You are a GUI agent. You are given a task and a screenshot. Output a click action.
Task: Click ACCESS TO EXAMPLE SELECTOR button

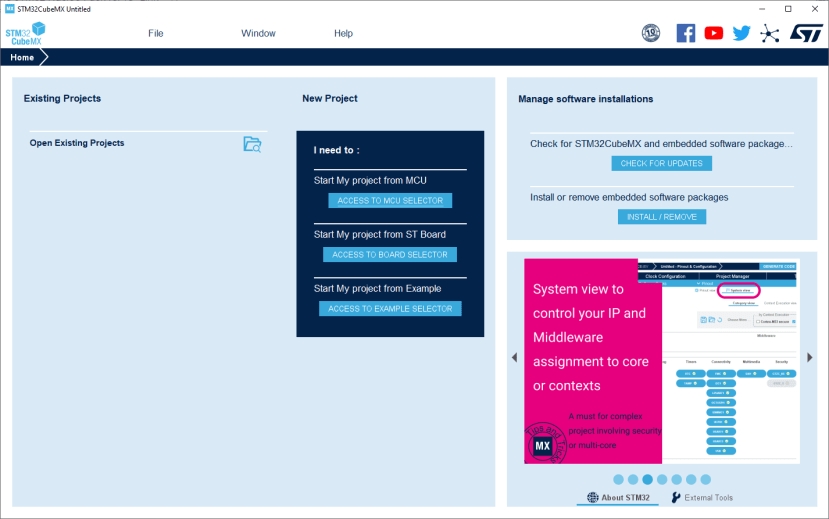[x=390, y=308]
